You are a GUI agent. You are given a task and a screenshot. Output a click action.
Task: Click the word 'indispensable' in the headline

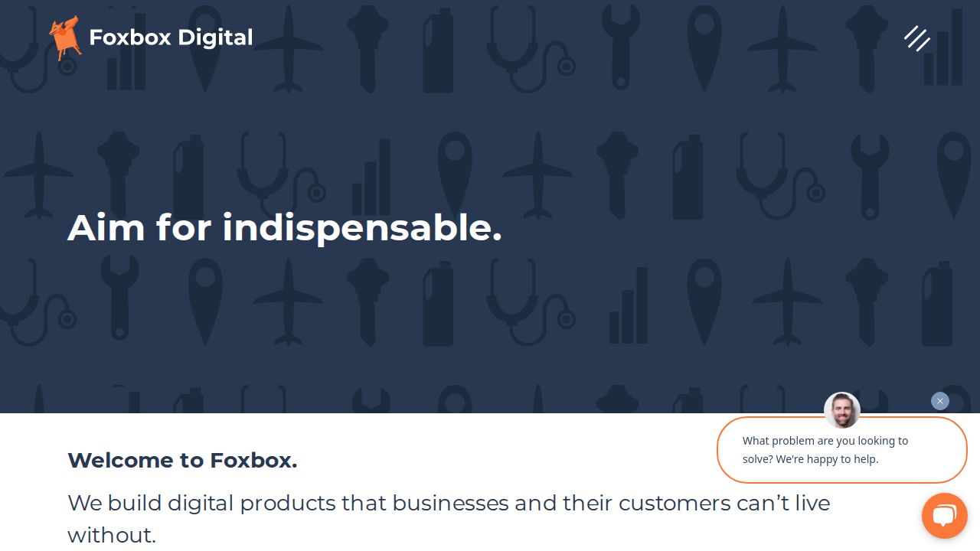[x=362, y=227]
